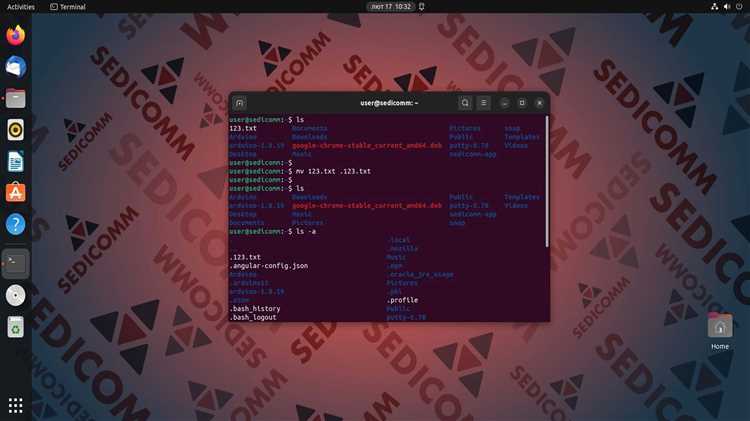Click '.bash_history' in the listing

(254, 309)
